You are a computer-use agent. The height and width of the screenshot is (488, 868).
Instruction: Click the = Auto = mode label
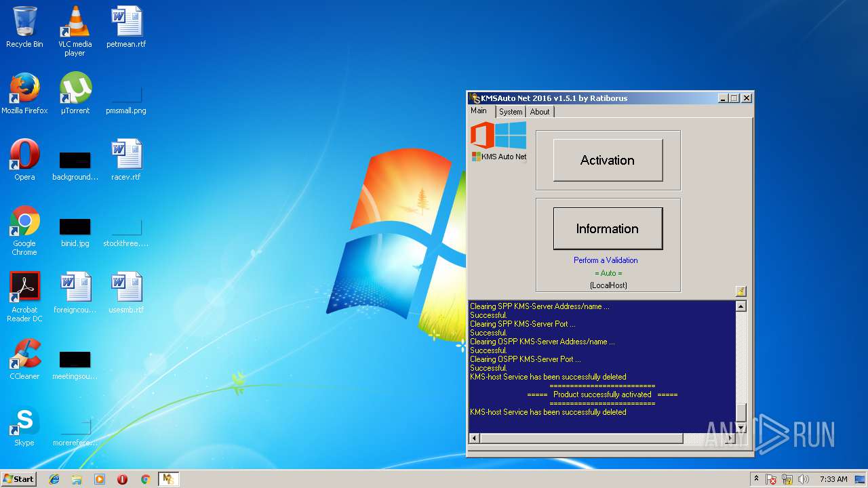[608, 273]
